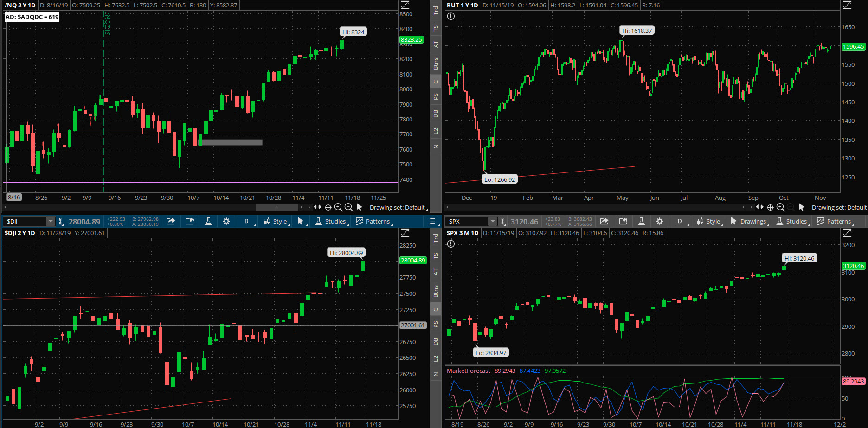The width and height of the screenshot is (868, 428).
Task: Open the list menu icon in $DJI toolbar
Action: tap(432, 221)
